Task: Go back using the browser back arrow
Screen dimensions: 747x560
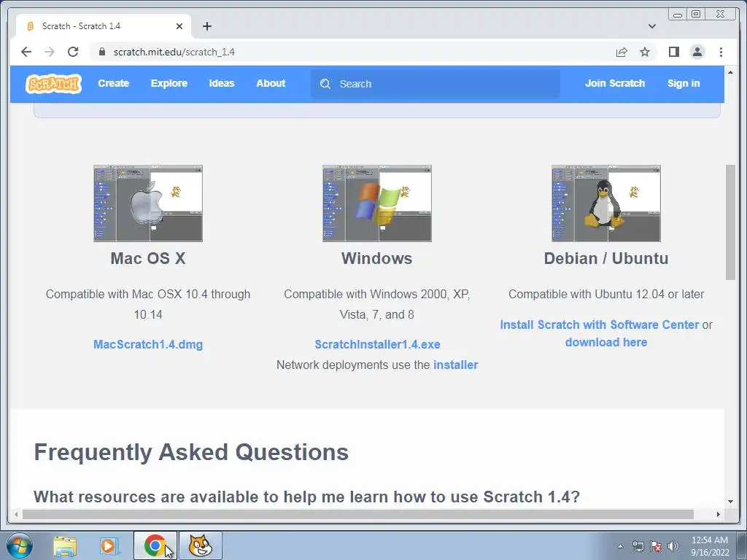Action: click(26, 52)
